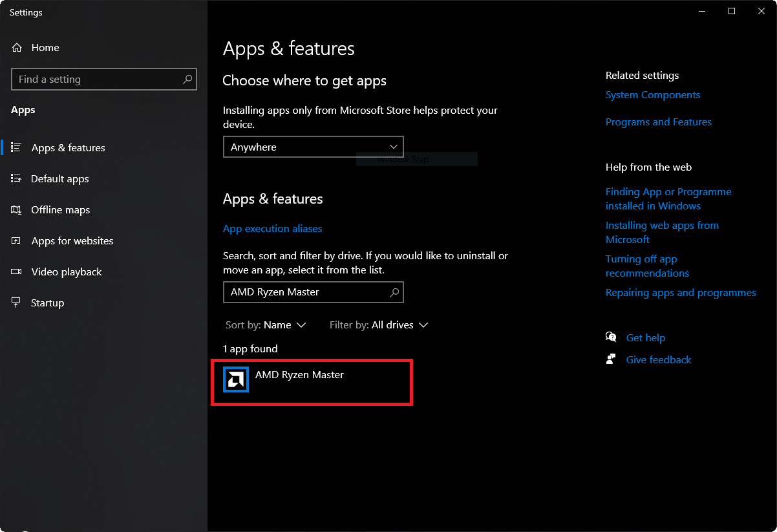Click the Offline maps sidebar icon
Screen dimensions: 777x532
pyautogui.click(x=16, y=209)
